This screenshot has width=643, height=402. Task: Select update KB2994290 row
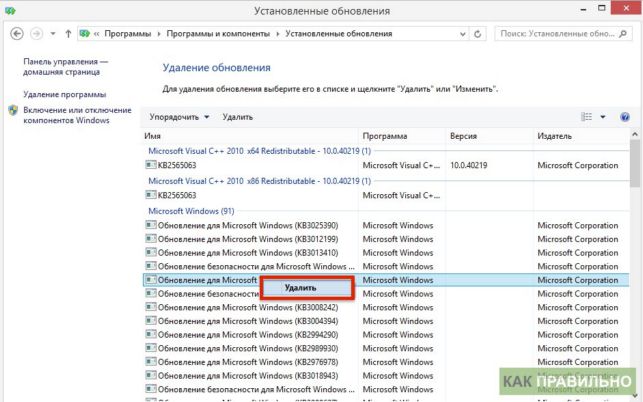[x=385, y=335]
